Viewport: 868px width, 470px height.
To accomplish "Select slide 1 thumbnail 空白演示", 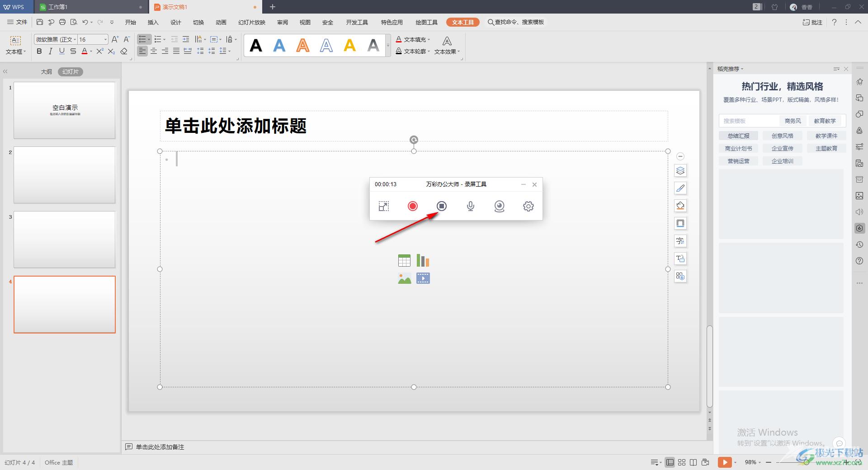I will 65,110.
